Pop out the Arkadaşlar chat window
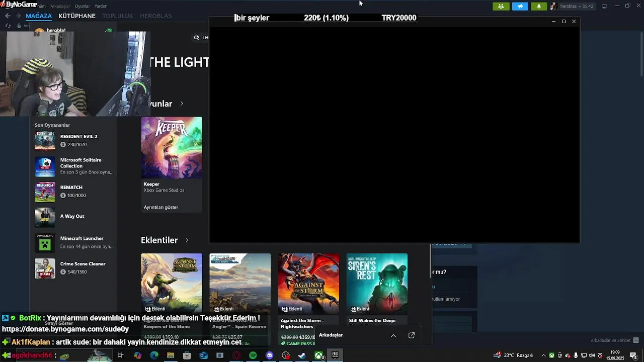Image resolution: width=644 pixels, height=362 pixels. click(x=412, y=335)
